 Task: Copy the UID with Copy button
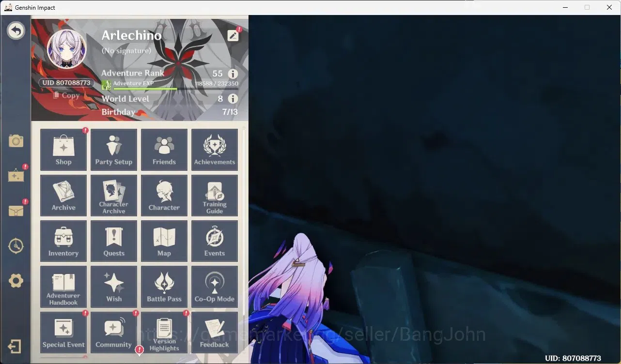point(66,95)
